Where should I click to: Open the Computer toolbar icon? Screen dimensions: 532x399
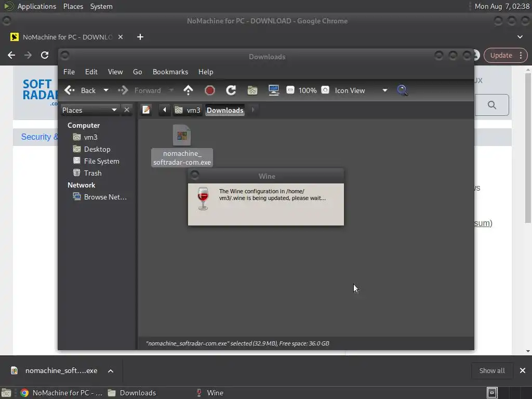pyautogui.click(x=273, y=90)
